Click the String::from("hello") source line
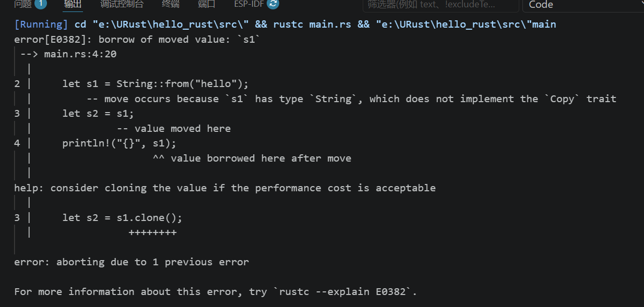Image resolution: width=644 pixels, height=307 pixels. coord(156,84)
